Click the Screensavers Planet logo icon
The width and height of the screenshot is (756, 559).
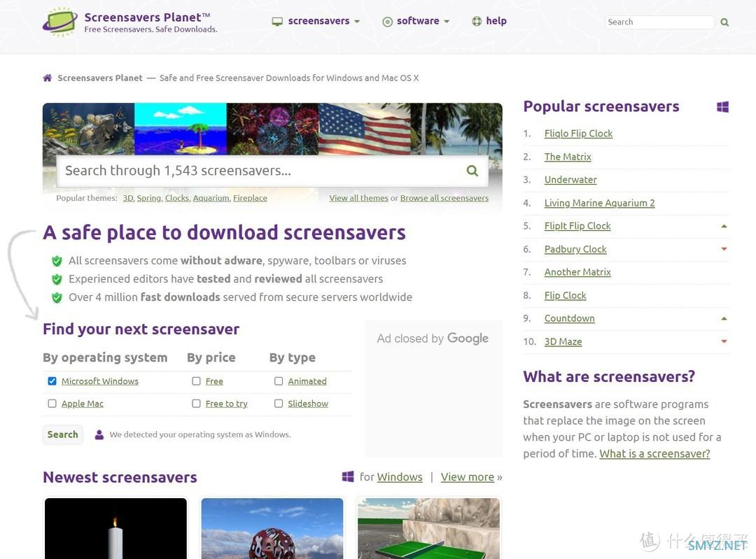[59, 22]
